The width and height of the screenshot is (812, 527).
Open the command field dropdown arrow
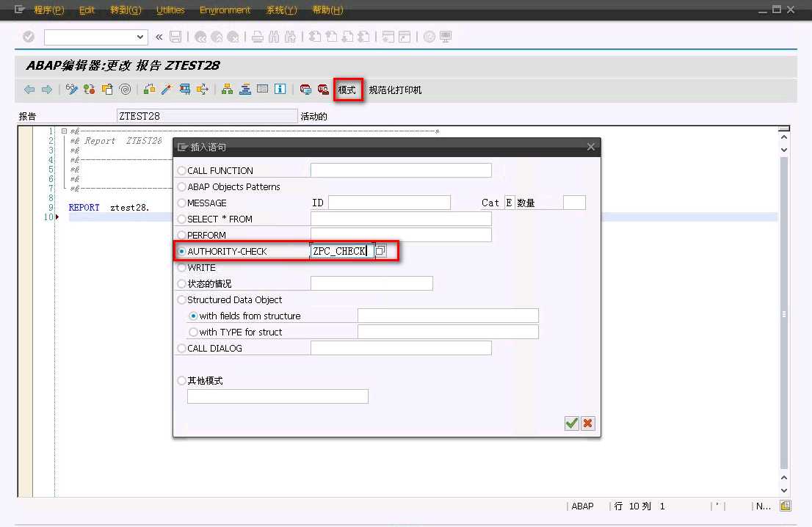tap(139, 37)
